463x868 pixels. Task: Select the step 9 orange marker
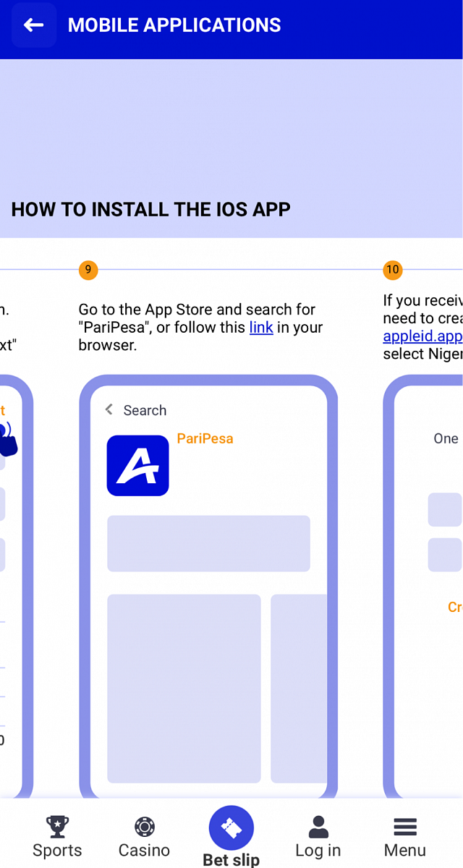pos(88,270)
